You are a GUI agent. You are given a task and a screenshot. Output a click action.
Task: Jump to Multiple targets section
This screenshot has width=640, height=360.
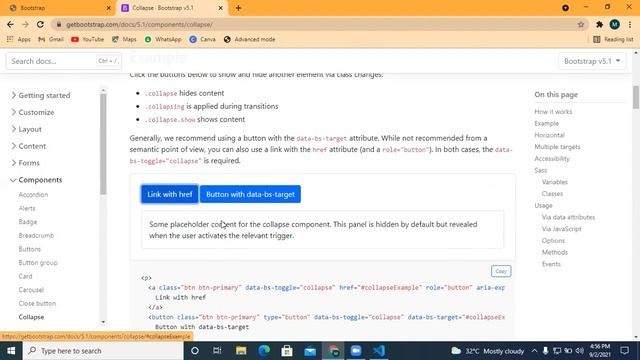557,147
